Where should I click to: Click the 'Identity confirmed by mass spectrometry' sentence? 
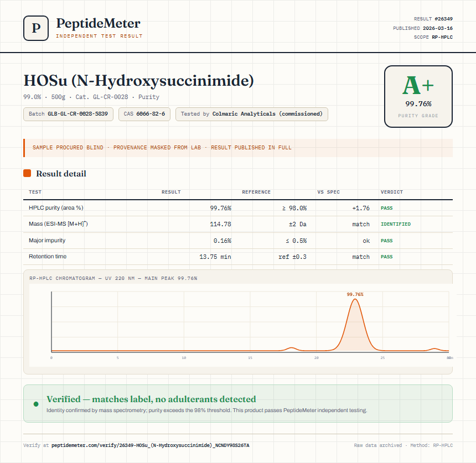pos(207,410)
